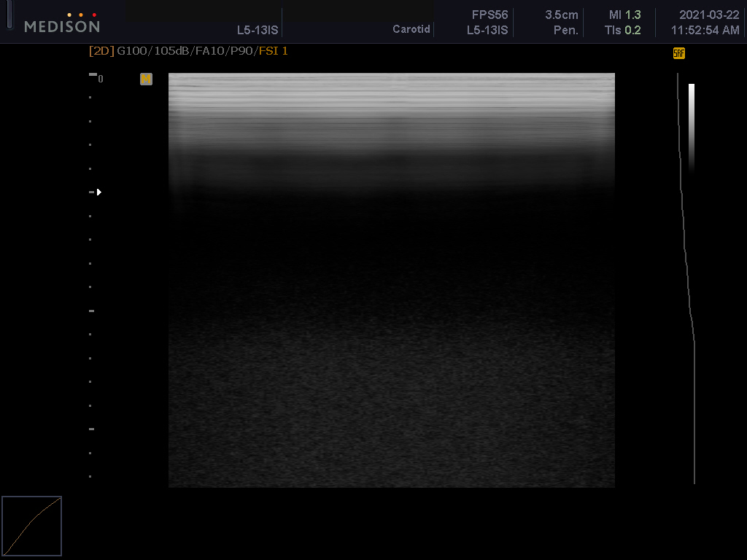This screenshot has width=747, height=560.
Task: Click the 3.5cm depth readout
Action: (561, 15)
